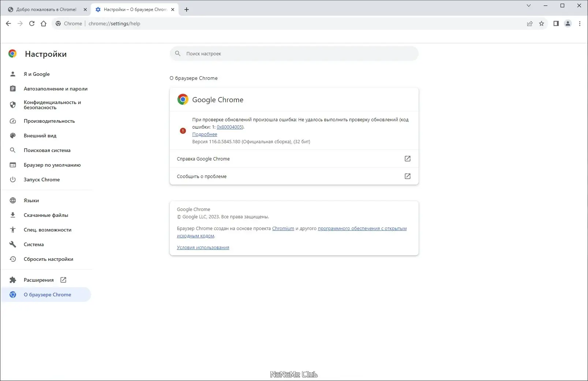Viewport: 588px width, 381px height.
Task: Click the site info Chrome chip in address bar
Action: pyautogui.click(x=69, y=23)
